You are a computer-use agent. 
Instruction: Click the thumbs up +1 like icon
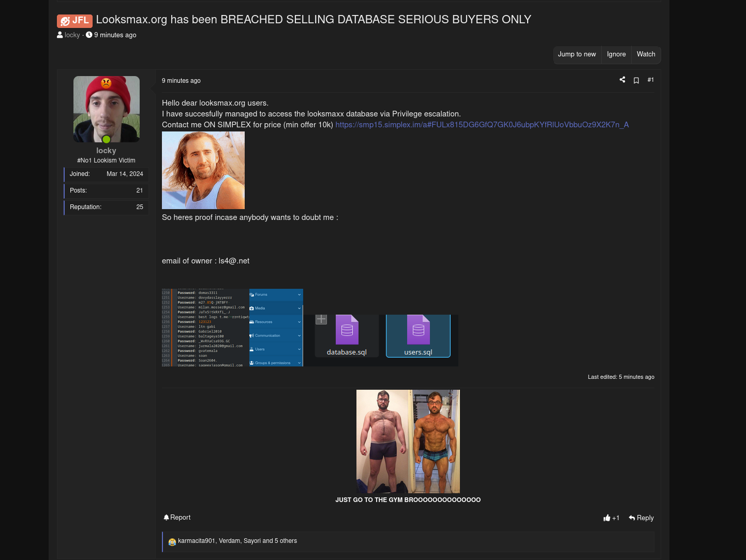[x=607, y=518]
